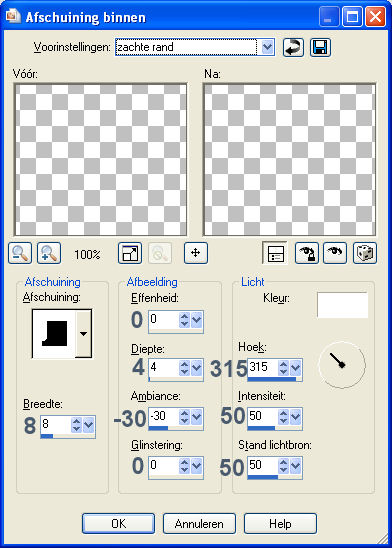Viewport: 392px width, 548px height.
Task: Click the fit preview to window icon
Action: [130, 253]
